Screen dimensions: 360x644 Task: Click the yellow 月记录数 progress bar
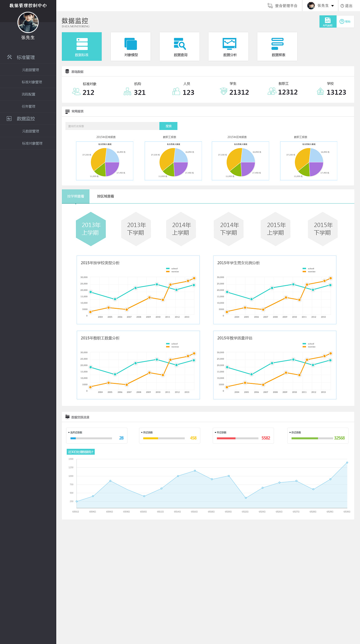click(164, 438)
